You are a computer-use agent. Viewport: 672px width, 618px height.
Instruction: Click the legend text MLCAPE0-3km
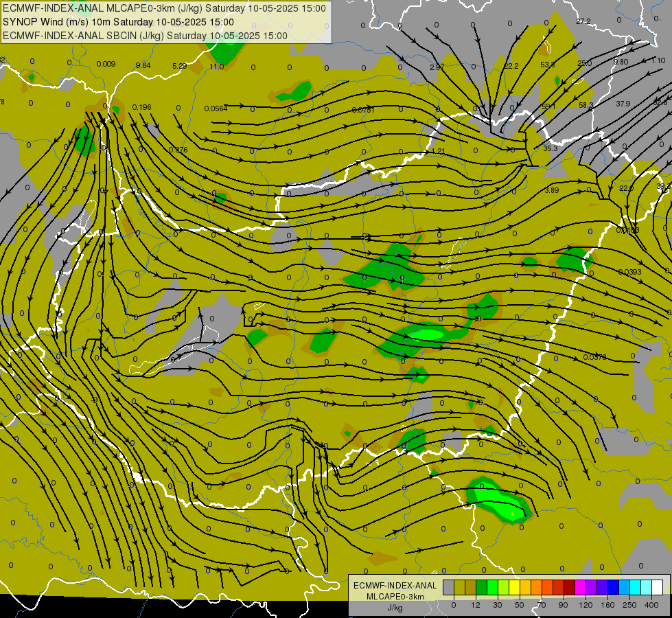(395, 597)
